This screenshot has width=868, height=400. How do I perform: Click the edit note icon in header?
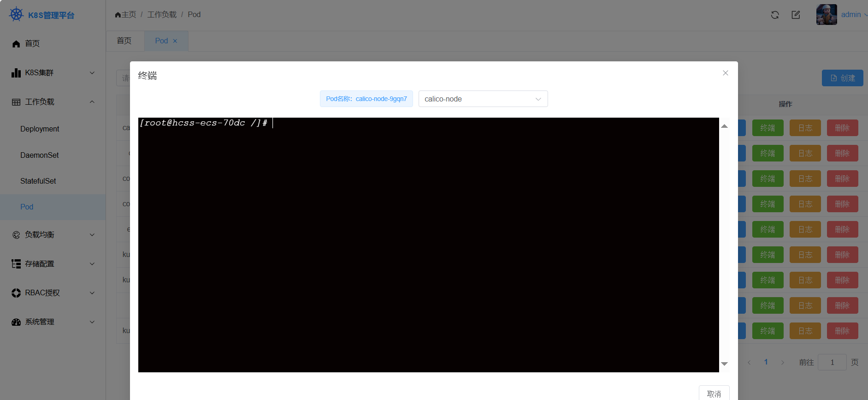tap(796, 15)
